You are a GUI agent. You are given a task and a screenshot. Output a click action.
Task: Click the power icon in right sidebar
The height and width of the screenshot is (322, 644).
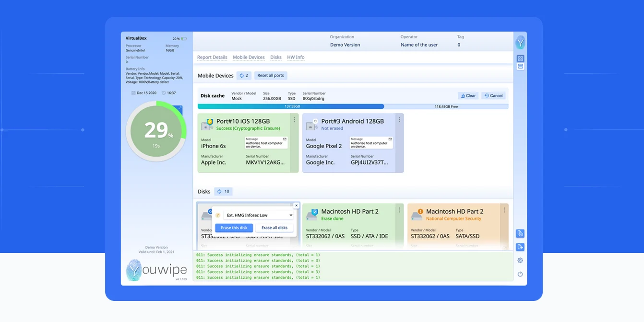520,275
